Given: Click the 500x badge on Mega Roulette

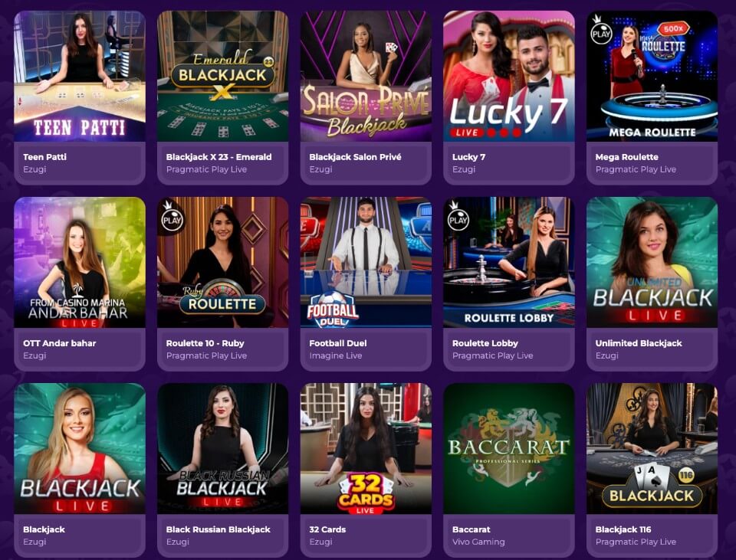Looking at the screenshot, I should (672, 28).
